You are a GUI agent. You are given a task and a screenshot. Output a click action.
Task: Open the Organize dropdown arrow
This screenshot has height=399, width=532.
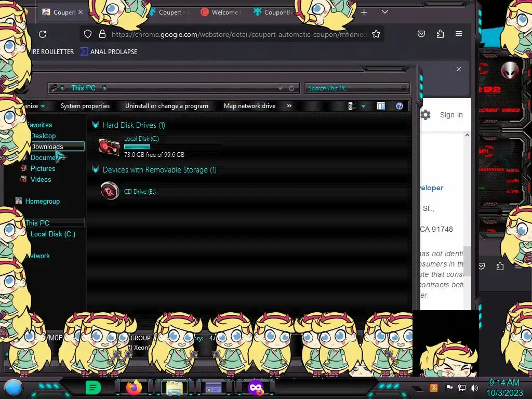43,106
